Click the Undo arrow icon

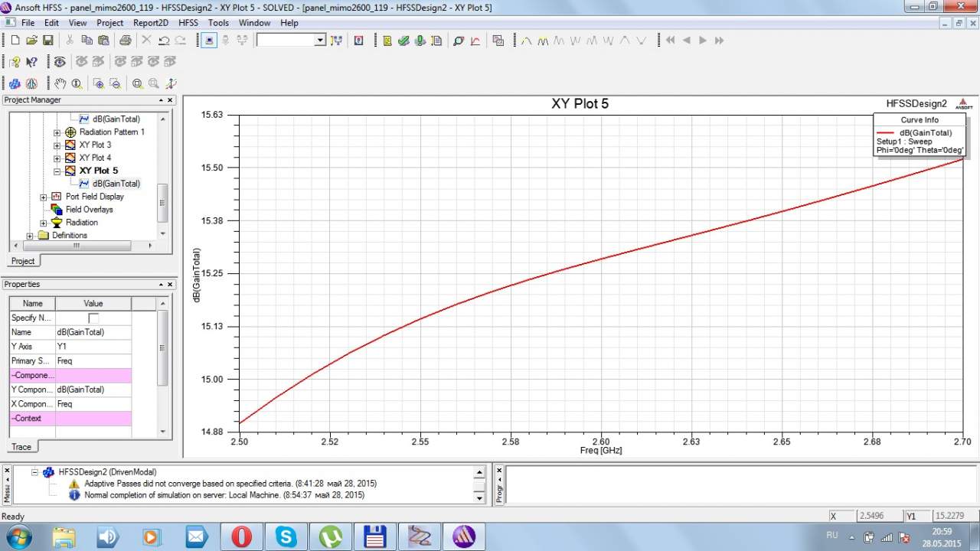pyautogui.click(x=163, y=40)
